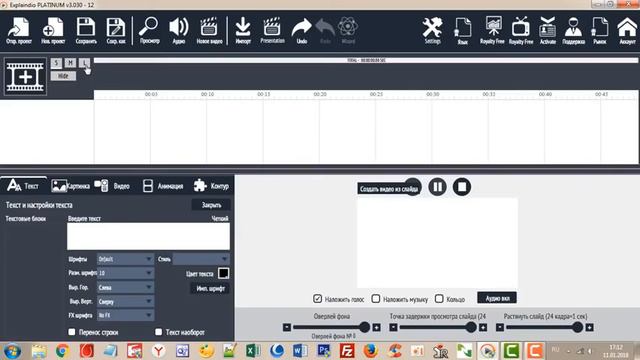Switch to the Анимация tab

pos(163,186)
